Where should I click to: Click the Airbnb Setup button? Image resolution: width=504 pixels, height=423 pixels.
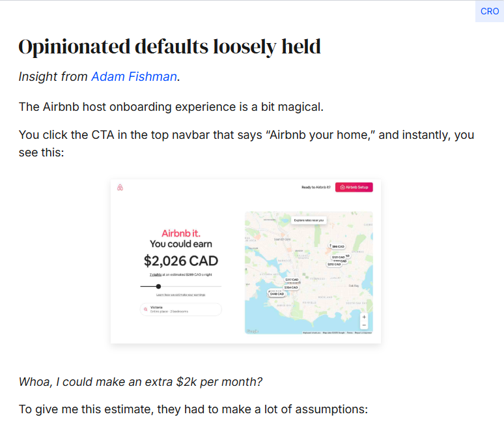coord(354,187)
